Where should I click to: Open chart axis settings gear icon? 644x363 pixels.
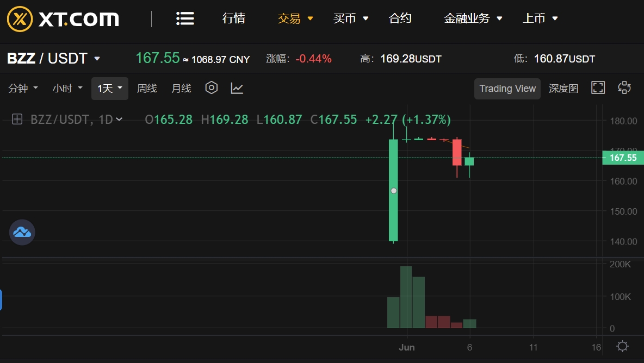(622, 346)
